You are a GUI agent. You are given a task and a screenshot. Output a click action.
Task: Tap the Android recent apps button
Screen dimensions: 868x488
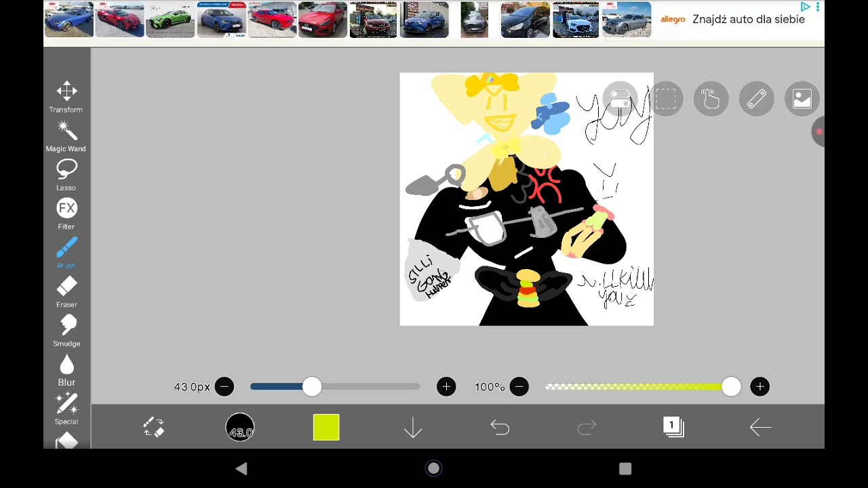(625, 469)
